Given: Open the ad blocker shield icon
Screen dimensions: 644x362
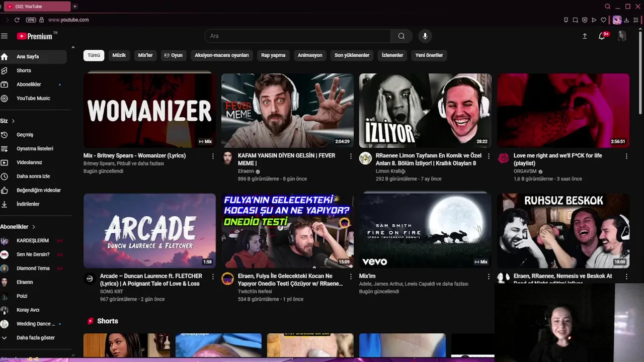Looking at the screenshot, I should (x=585, y=20).
